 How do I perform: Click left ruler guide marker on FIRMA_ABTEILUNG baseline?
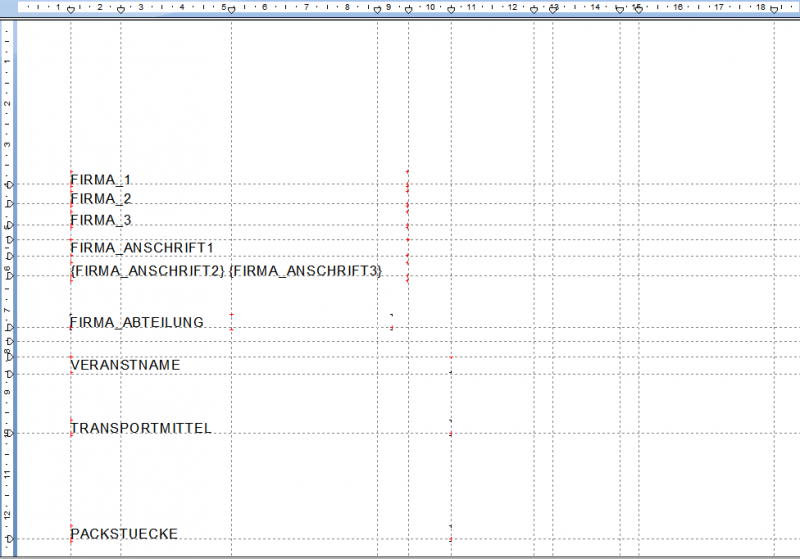pyautogui.click(x=10, y=327)
